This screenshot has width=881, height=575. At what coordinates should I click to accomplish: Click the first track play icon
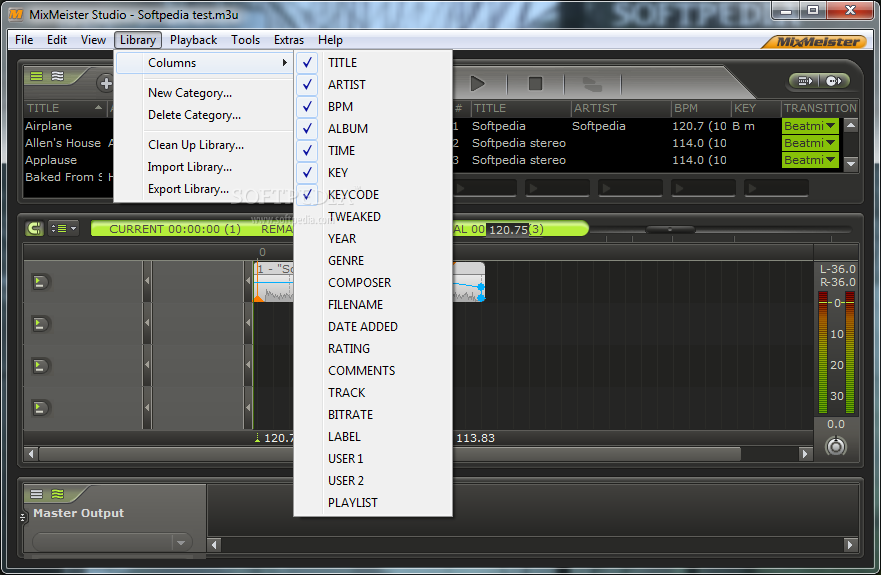(x=40, y=282)
